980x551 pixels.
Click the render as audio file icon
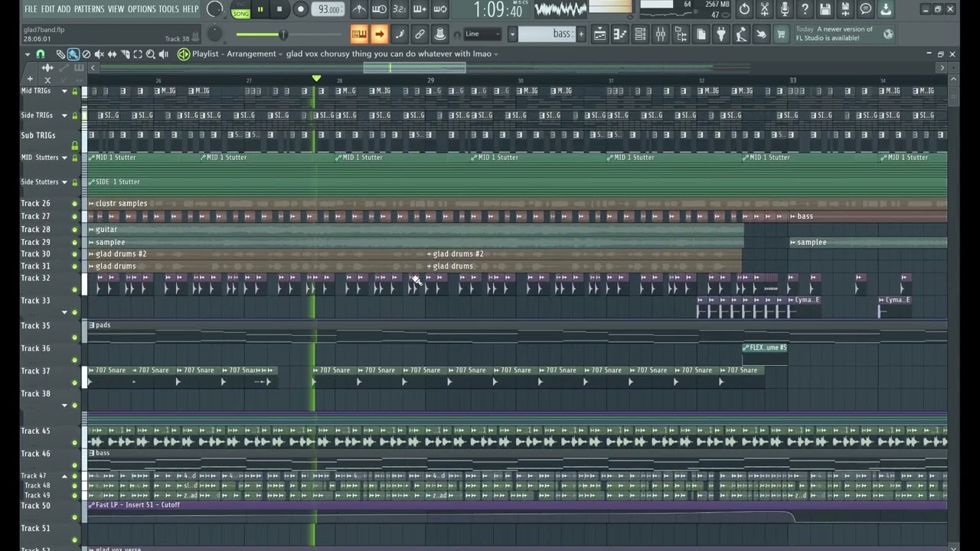845,9
